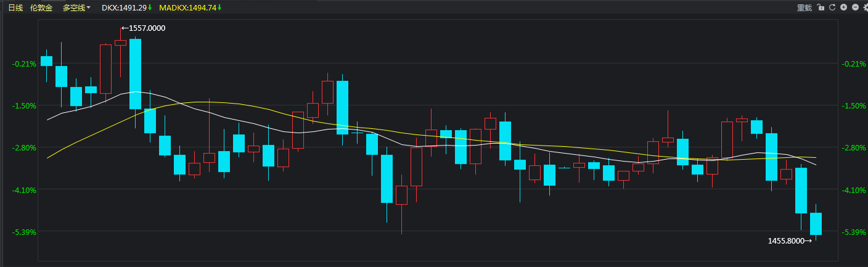
Task: Select the 日线 period label
Action: point(15,7)
